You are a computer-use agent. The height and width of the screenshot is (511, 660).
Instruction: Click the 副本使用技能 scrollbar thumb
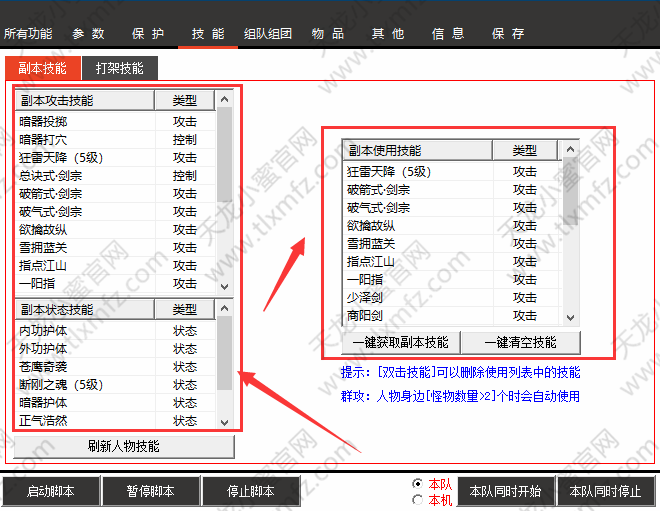tap(570, 192)
